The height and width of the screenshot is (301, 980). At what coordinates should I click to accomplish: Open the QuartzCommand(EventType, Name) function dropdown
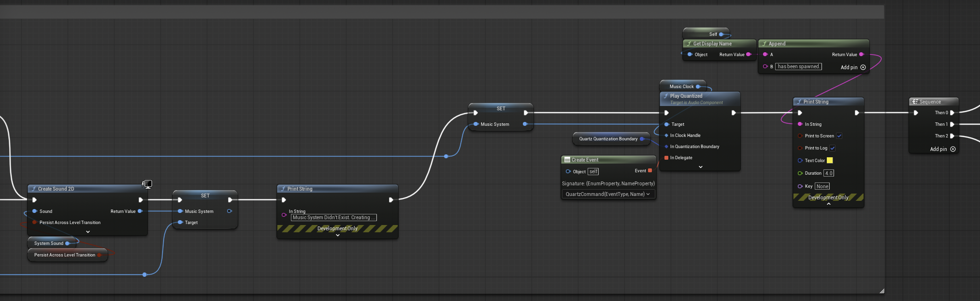pyautogui.click(x=608, y=194)
